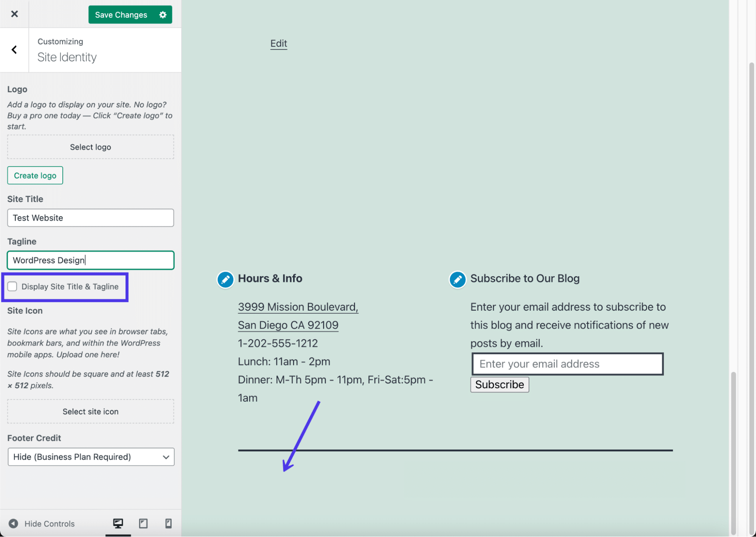Click the edit pencil beside Subscribe to Our Blog
The height and width of the screenshot is (537, 756).
(457, 280)
